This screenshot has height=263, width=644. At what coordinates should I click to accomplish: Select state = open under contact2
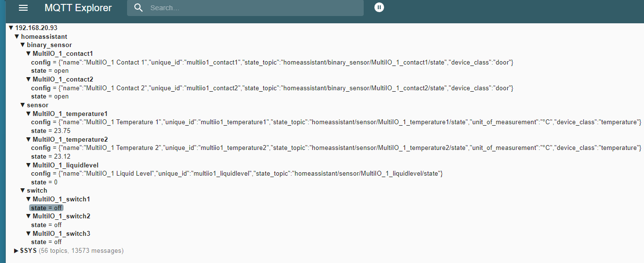(50, 97)
